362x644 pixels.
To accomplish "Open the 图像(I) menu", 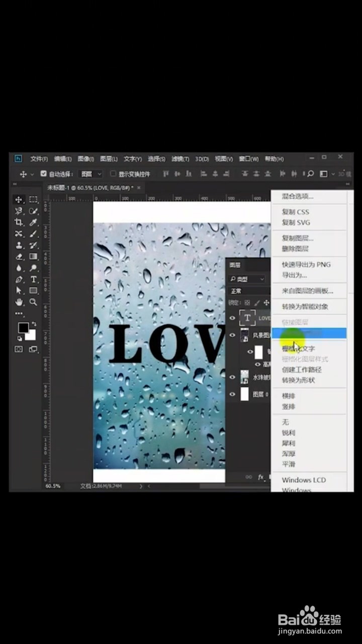I will (x=85, y=159).
